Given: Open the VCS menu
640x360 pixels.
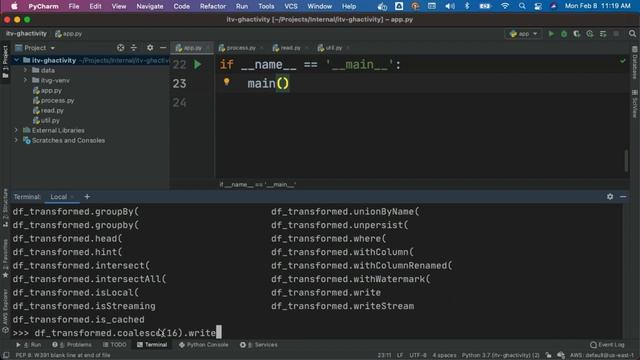Looking at the screenshot, I should click(291, 6).
